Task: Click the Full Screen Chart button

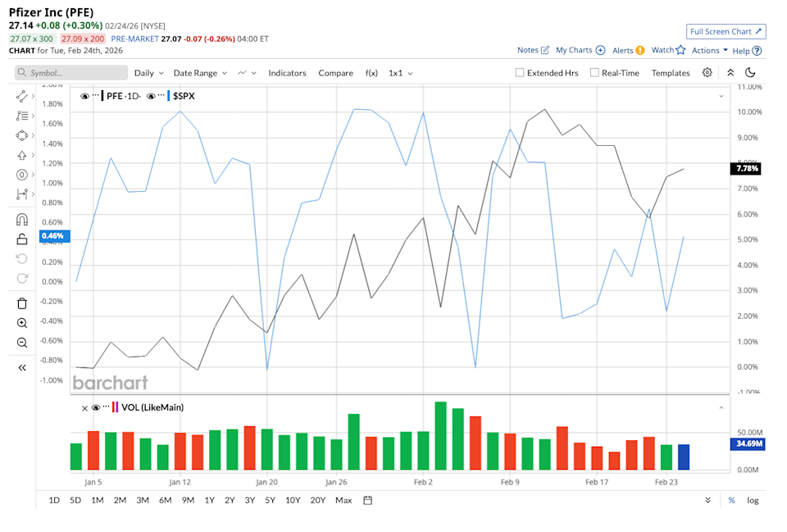Action: 726,31
